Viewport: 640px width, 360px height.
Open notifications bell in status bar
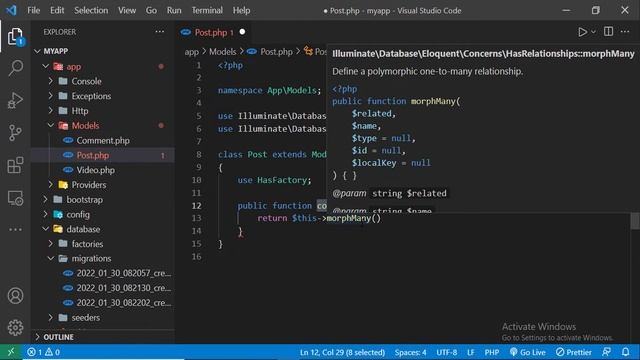tap(625, 352)
